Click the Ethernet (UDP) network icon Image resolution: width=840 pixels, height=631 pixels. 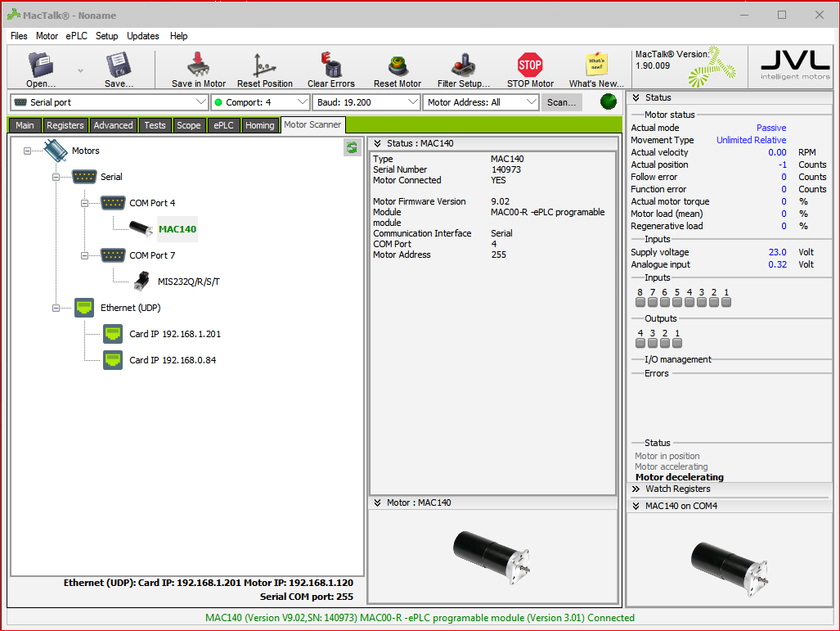[84, 308]
